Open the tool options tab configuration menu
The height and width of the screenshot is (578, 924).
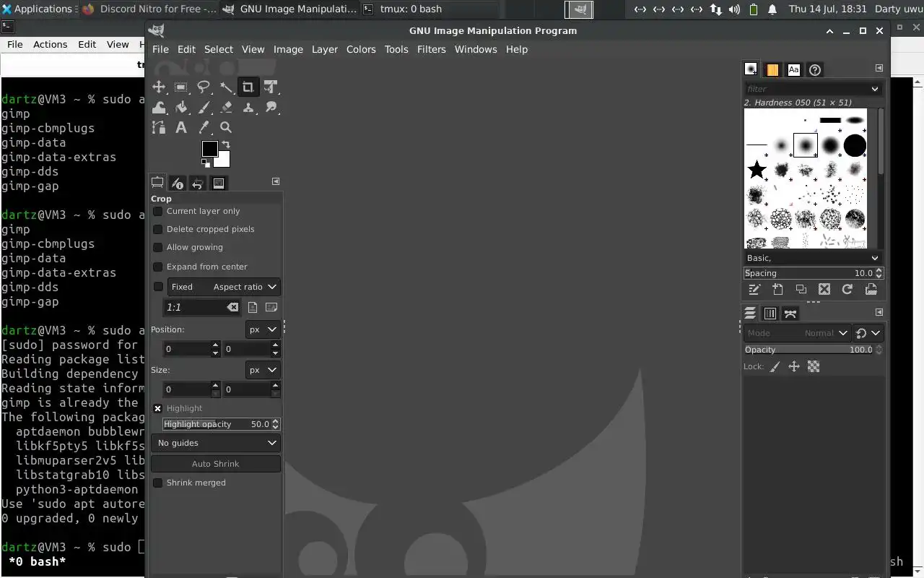275,181
